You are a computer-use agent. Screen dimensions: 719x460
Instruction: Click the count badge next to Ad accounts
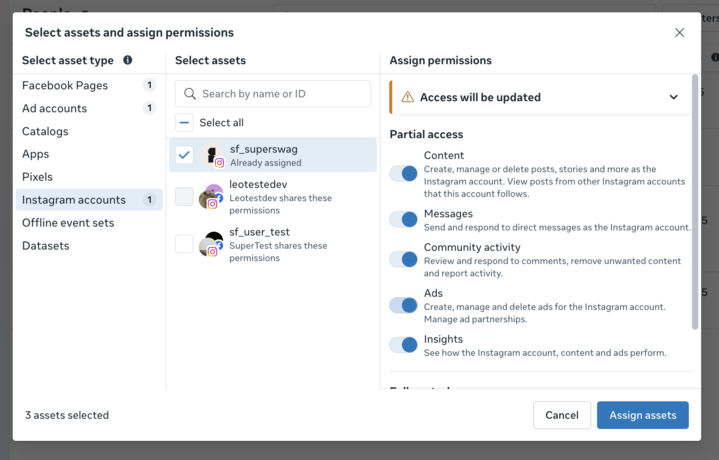point(149,108)
